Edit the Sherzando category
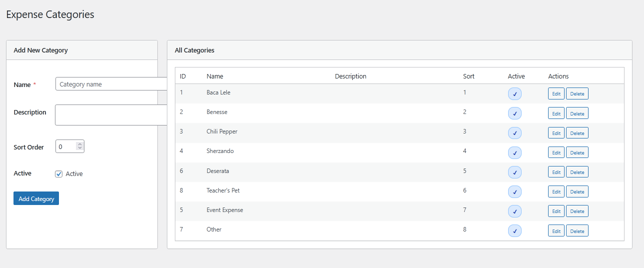Viewport: 644px width, 268px height. point(556,152)
